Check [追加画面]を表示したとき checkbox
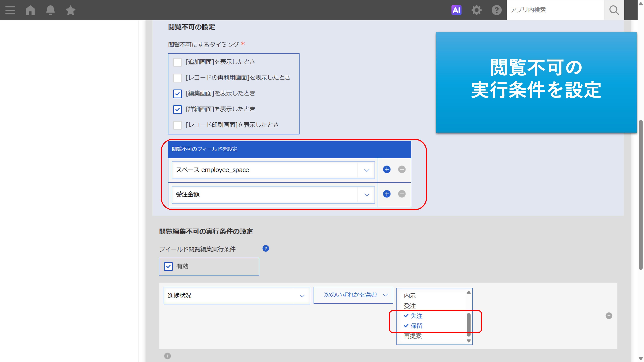The image size is (644, 362). click(177, 62)
